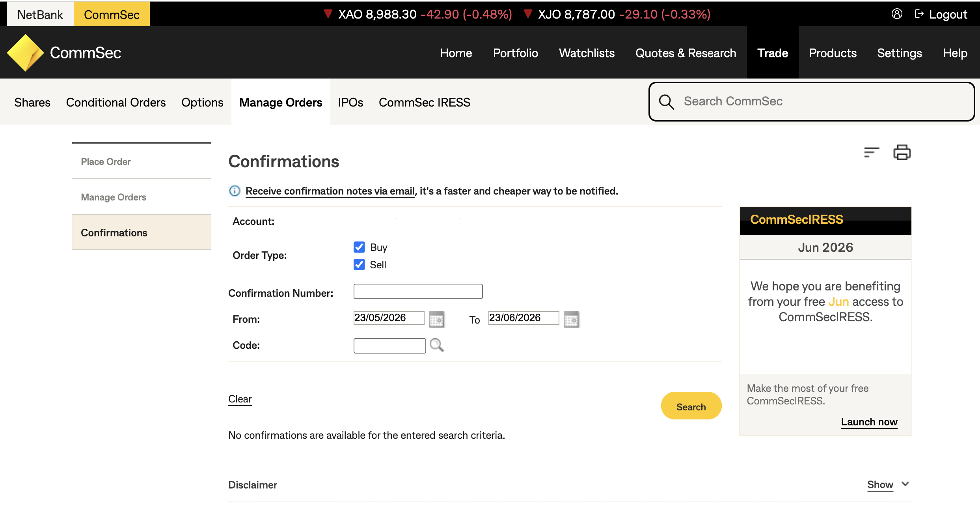
Task: Focus the From date field
Action: pos(389,318)
